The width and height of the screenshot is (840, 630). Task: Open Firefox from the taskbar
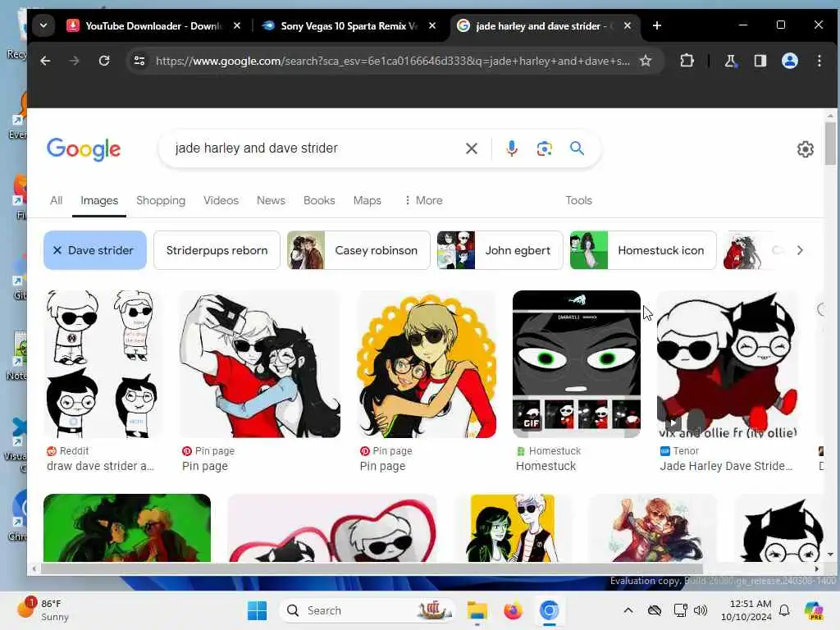click(513, 610)
